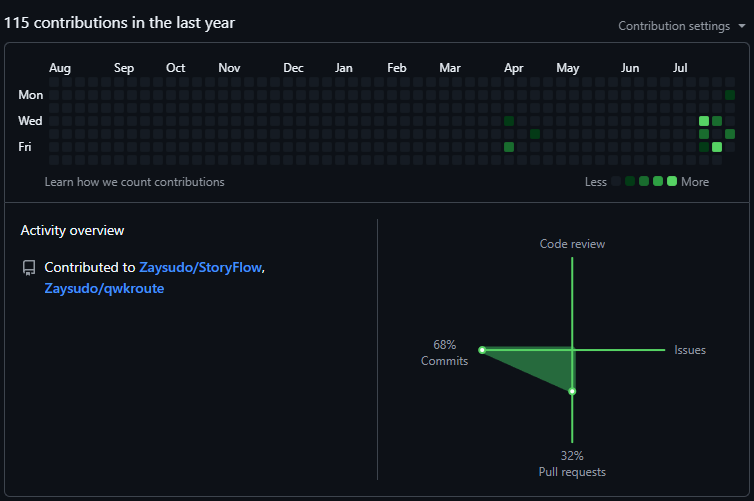The width and height of the screenshot is (754, 501).
Task: Click the 'Issues' chart label
Action: pos(690,350)
